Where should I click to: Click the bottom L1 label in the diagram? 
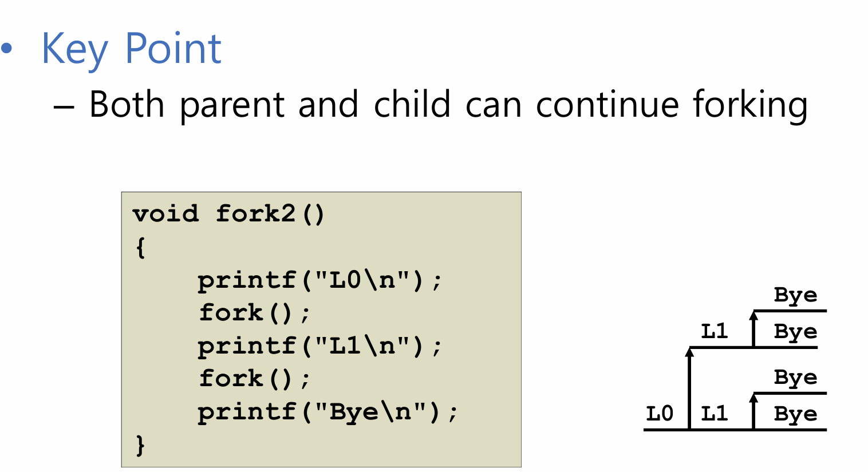(x=714, y=413)
